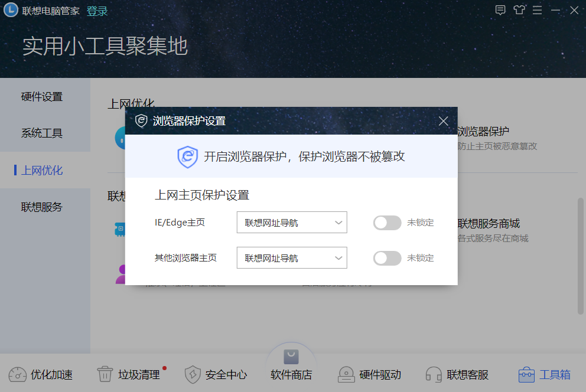The height and width of the screenshot is (392, 586).
Task: Click 浏览器保护 tool entry behind dialog
Action: [x=483, y=132]
